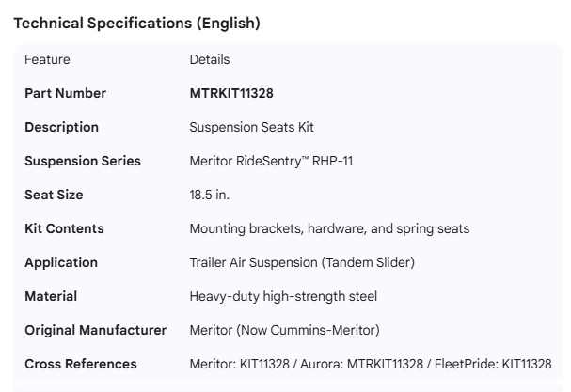The height and width of the screenshot is (392, 571).
Task: Select the Application row label
Action: click(x=60, y=262)
